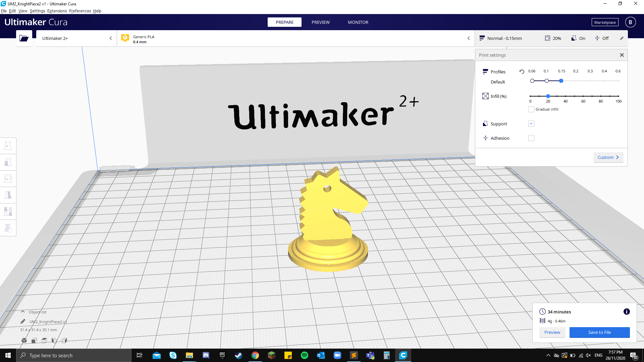Select the knight chess piece model

(328, 220)
